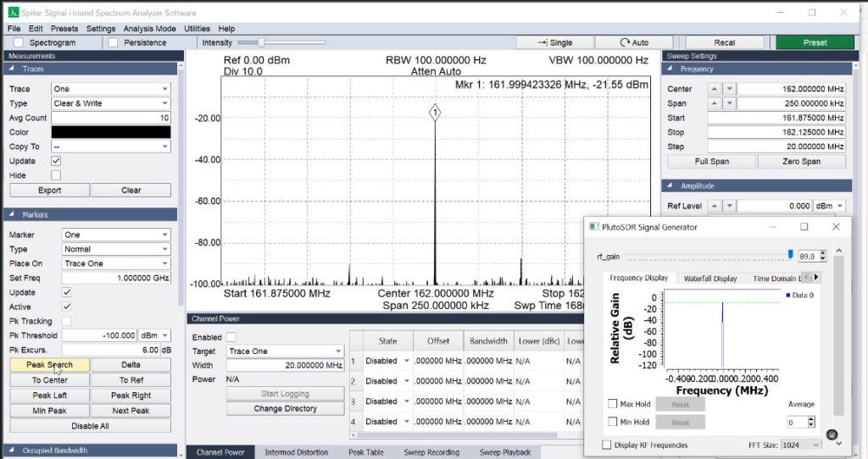Screen dimensions: 868x459
Task: Toggle the Persistence checkbox
Action: point(113,42)
